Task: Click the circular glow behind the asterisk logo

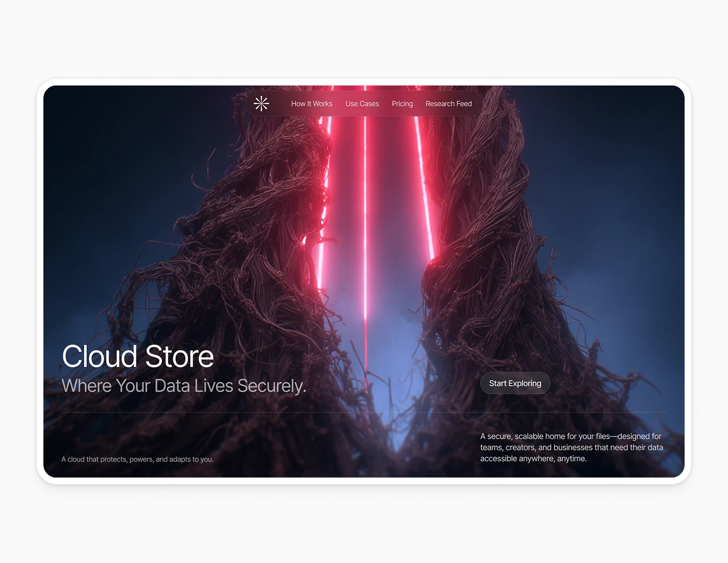Action: click(x=262, y=103)
